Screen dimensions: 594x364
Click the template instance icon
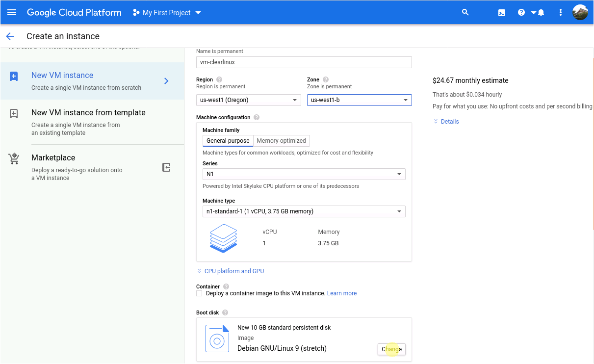pyautogui.click(x=14, y=114)
